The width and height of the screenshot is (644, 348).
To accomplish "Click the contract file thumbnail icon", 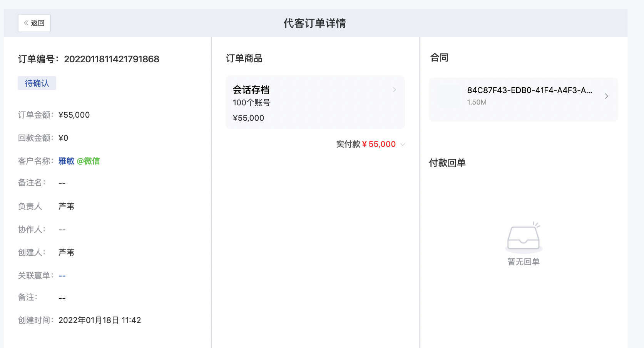I will click(449, 96).
